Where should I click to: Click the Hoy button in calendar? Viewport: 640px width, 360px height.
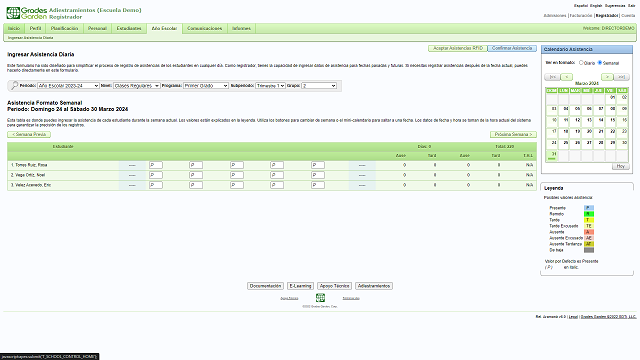tap(620, 166)
